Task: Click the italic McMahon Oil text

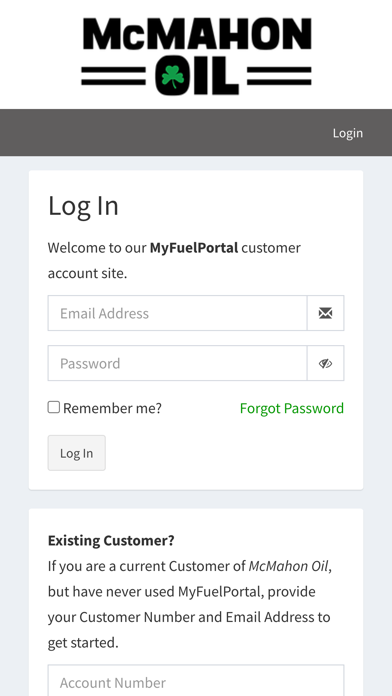Action: click(289, 566)
